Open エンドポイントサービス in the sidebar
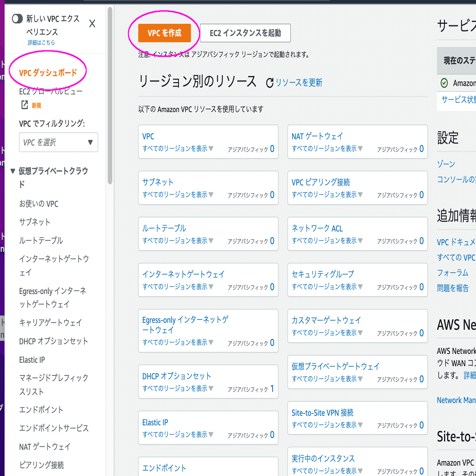The image size is (476, 476). [x=54, y=428]
